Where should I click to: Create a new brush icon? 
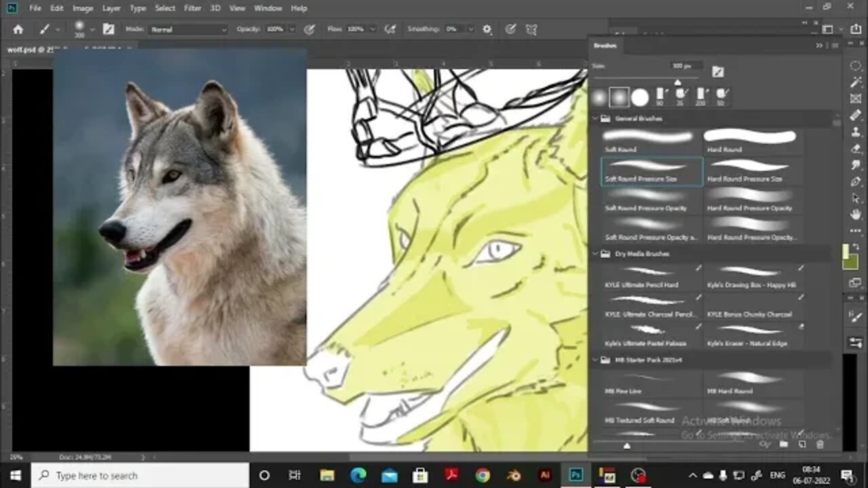tap(802, 445)
